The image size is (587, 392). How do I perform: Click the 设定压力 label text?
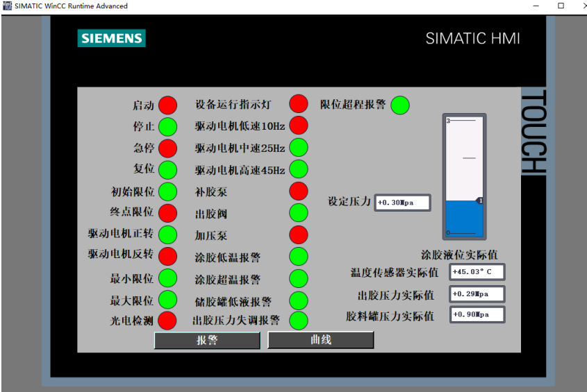coord(349,202)
